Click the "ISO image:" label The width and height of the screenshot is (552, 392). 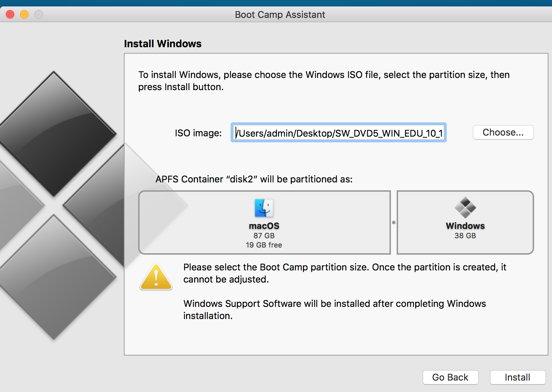pos(198,133)
